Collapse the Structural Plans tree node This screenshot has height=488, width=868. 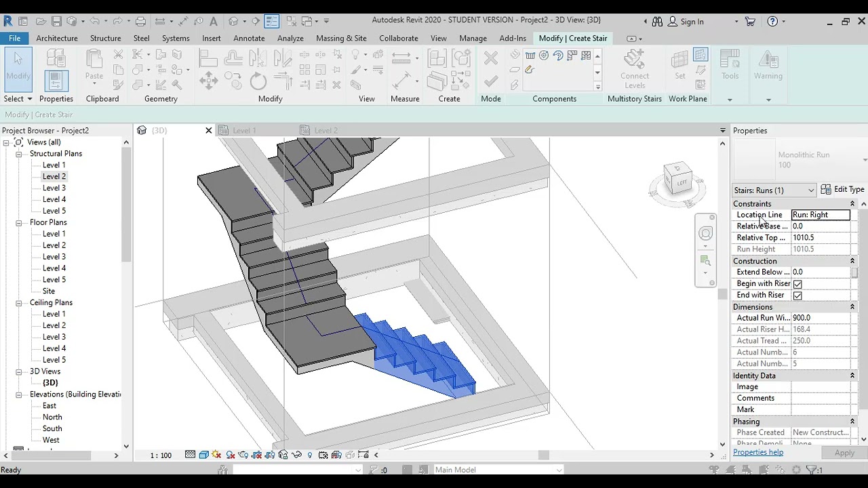(19, 154)
